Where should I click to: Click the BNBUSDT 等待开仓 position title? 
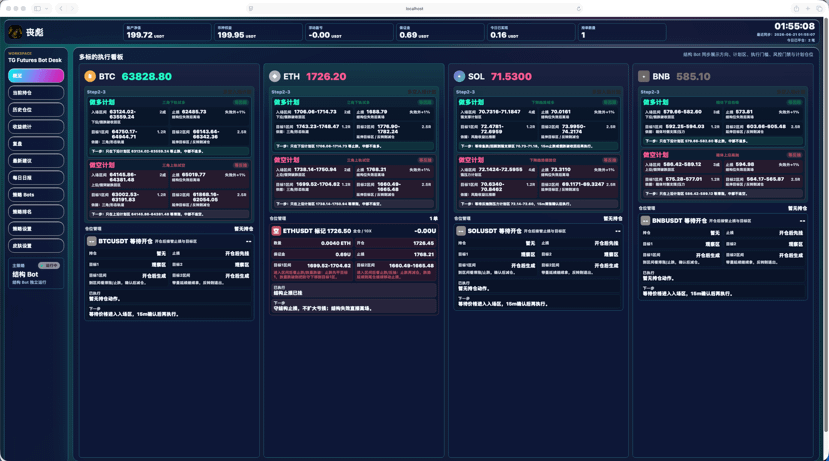[x=679, y=221]
